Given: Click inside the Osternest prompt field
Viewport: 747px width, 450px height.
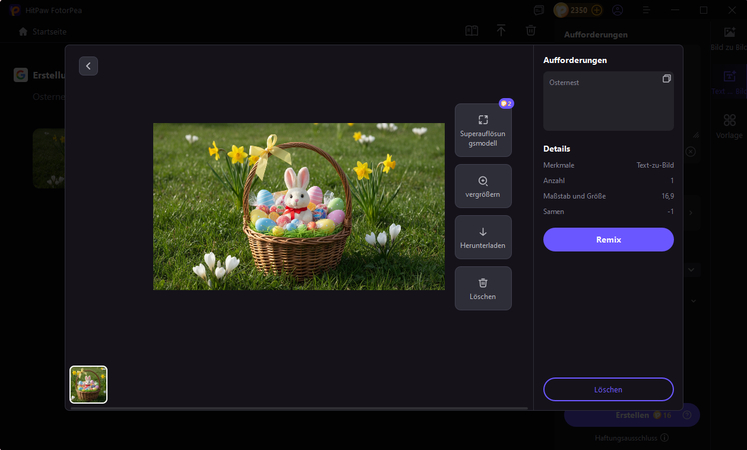Looking at the screenshot, I should pos(608,101).
